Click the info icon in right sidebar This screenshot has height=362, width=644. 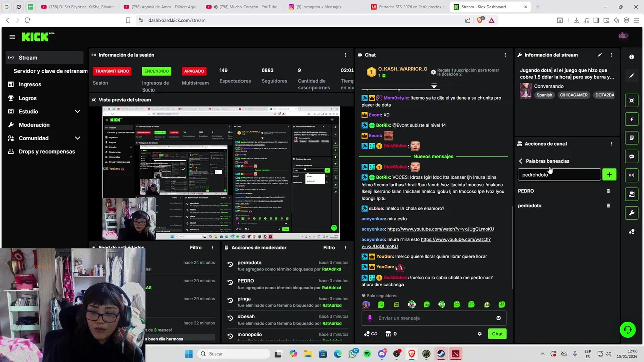632,57
